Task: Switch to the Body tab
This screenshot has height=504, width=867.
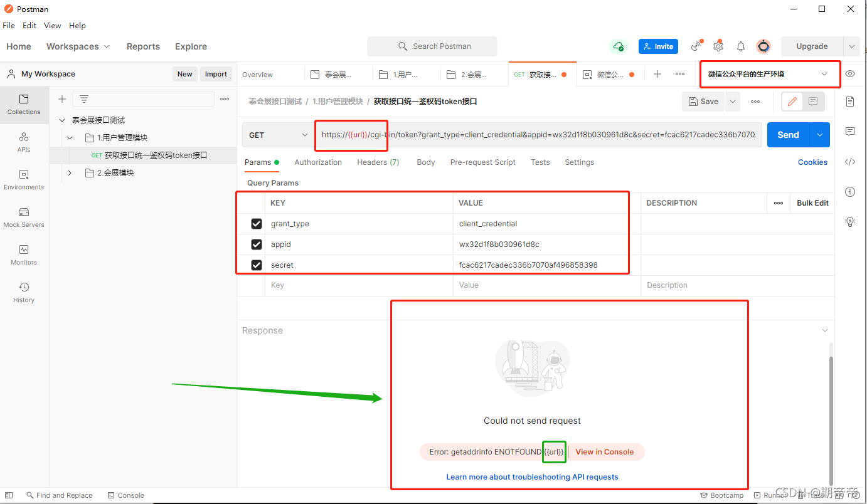Action: [426, 162]
